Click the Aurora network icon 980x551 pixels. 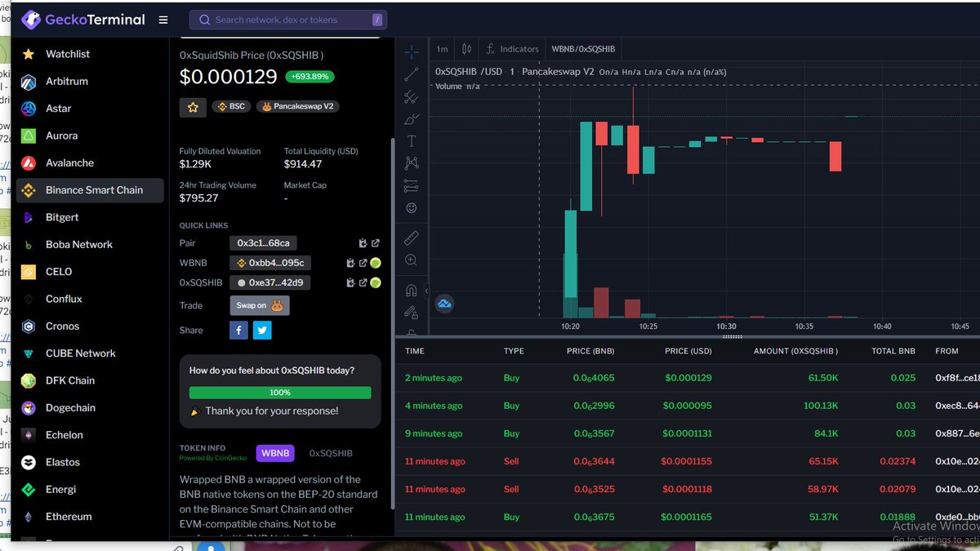29,136
